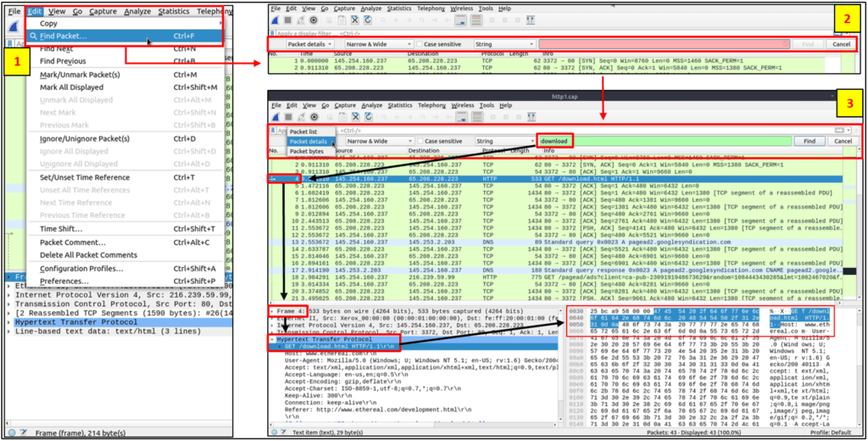Click the Find button in window 3
This screenshot has width=868, height=441.
pos(809,142)
